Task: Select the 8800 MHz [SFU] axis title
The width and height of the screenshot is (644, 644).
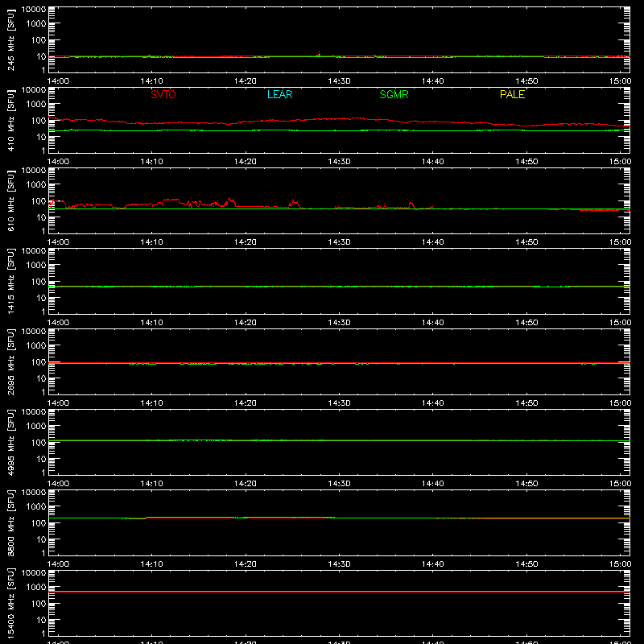Action: 11,522
